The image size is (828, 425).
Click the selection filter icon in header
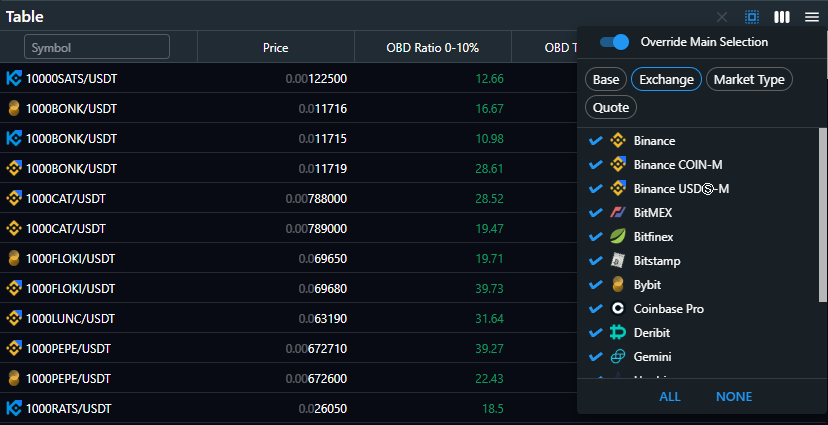point(752,17)
